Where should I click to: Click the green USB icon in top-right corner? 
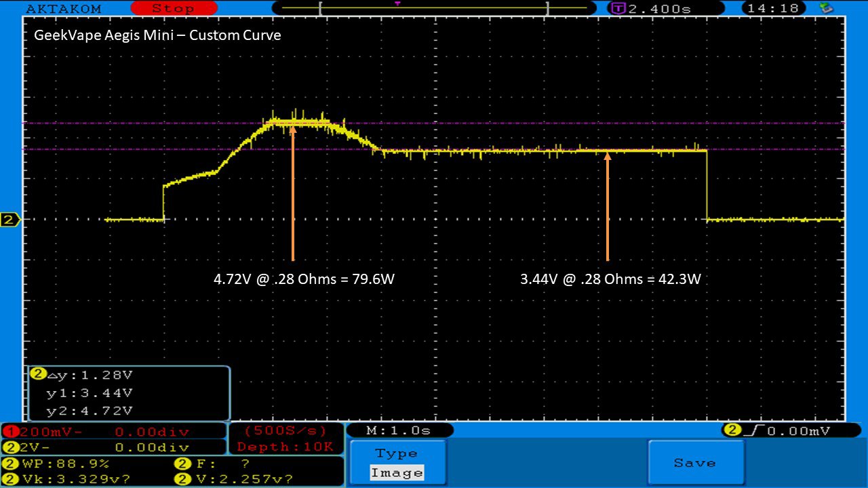tap(826, 8)
